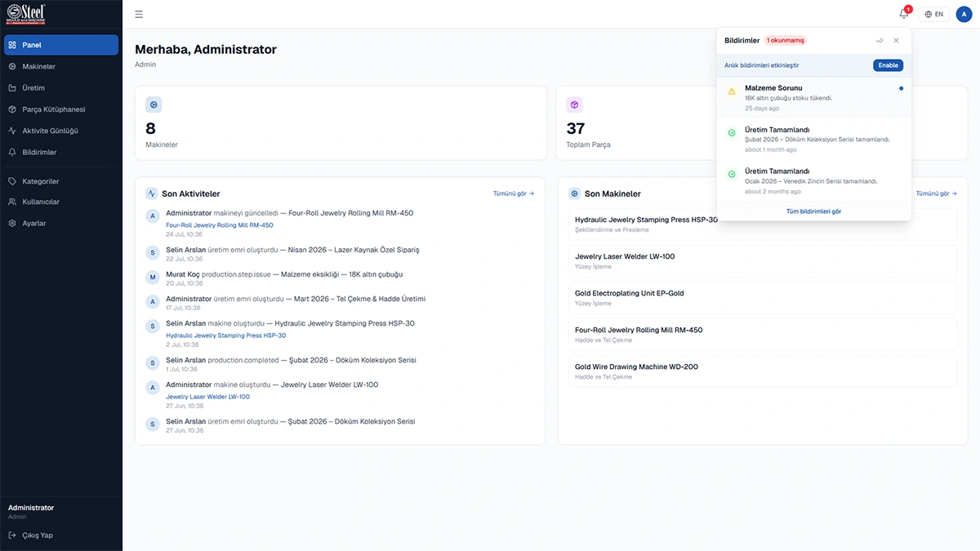Open Aktivite Günlüğü in the sidebar
Image resolution: width=980 pixels, height=551 pixels.
pyautogui.click(x=61, y=131)
